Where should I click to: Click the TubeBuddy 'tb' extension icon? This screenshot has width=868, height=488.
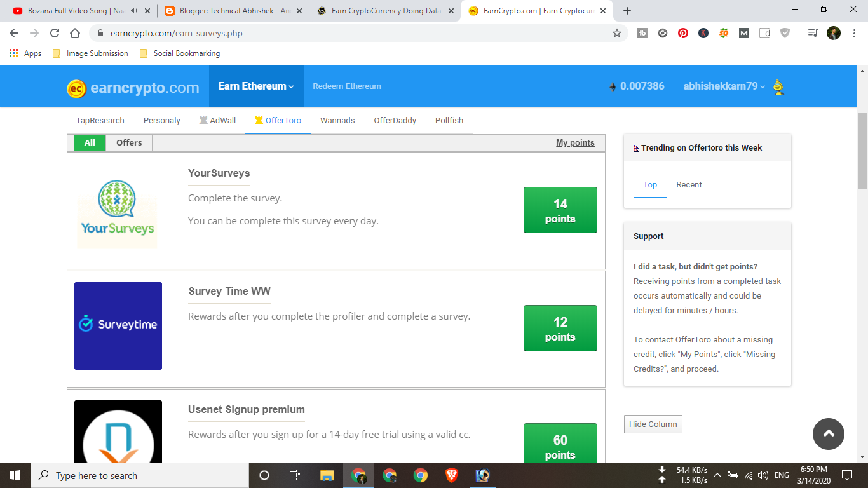[x=642, y=33]
